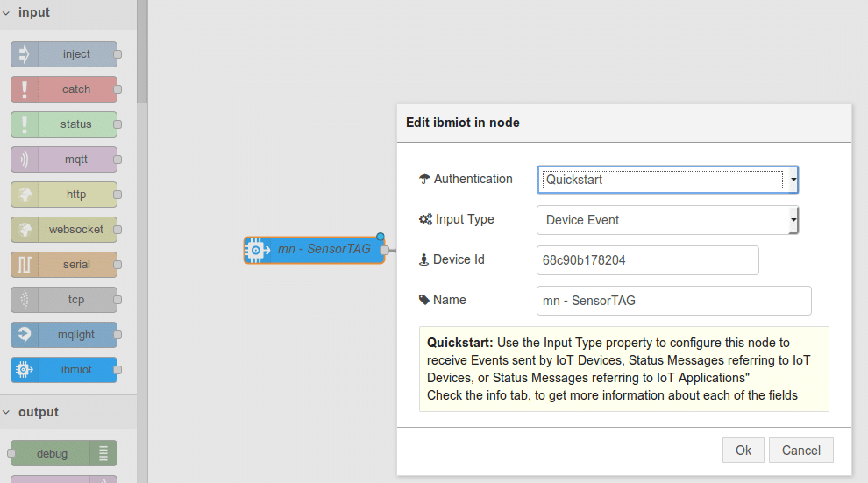Click the Name input field
This screenshot has width=868, height=483.
(673, 301)
